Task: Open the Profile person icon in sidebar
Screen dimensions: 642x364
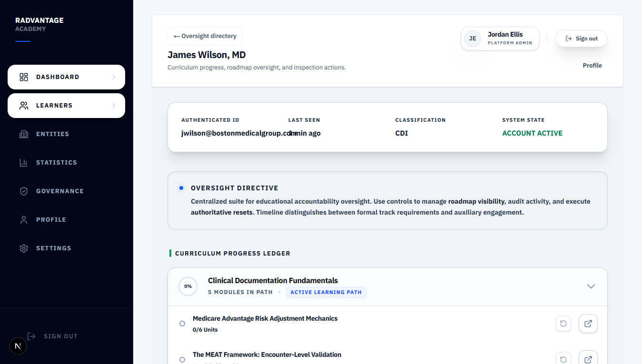Action: [x=24, y=220]
